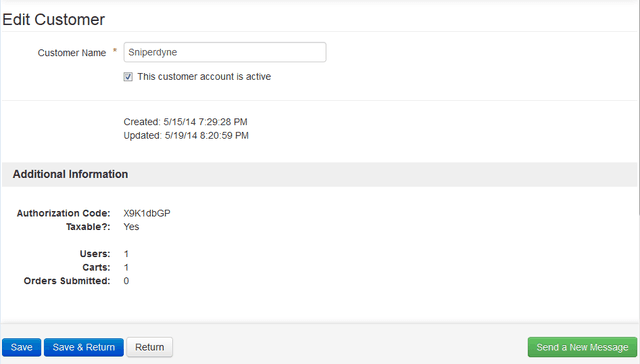Click the Carts label

coord(96,267)
